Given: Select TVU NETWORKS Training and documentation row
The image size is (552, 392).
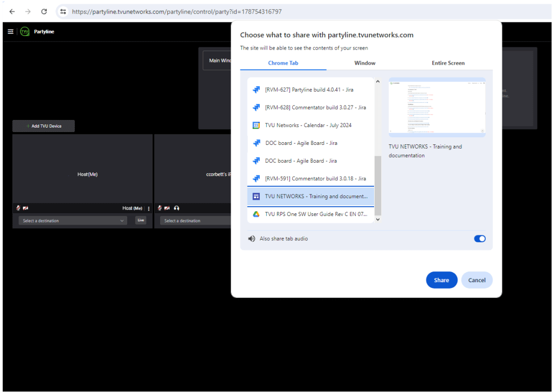Looking at the screenshot, I should 310,196.
